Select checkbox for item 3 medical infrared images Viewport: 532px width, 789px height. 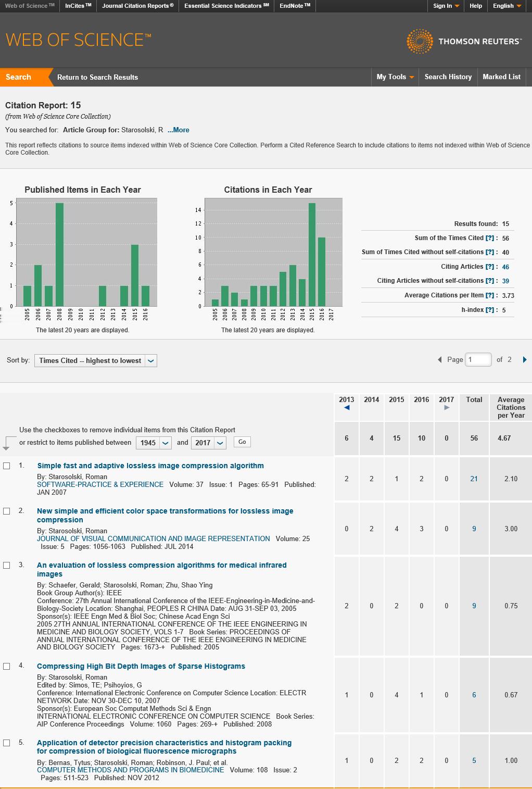pyautogui.click(x=7, y=566)
